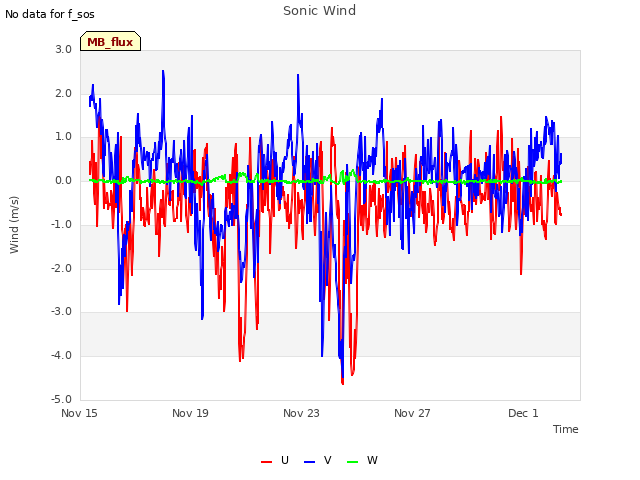Click the -2.0 y-axis tick label
Screen dimensions: 640x480
[x=61, y=268]
